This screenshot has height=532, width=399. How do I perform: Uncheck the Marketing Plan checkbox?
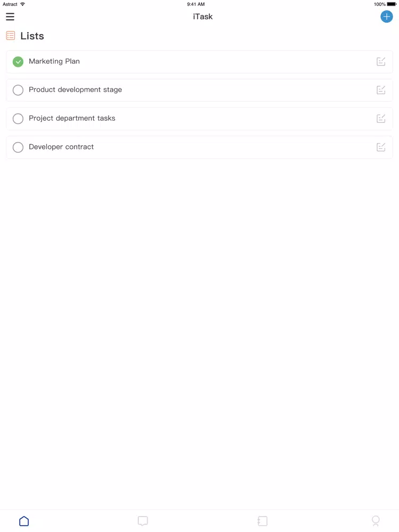pos(18,62)
